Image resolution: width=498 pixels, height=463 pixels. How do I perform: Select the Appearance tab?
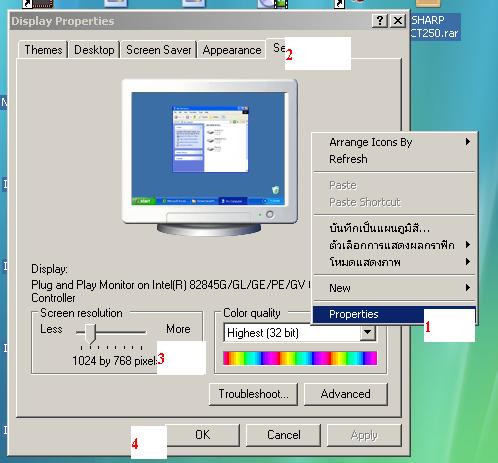click(232, 50)
